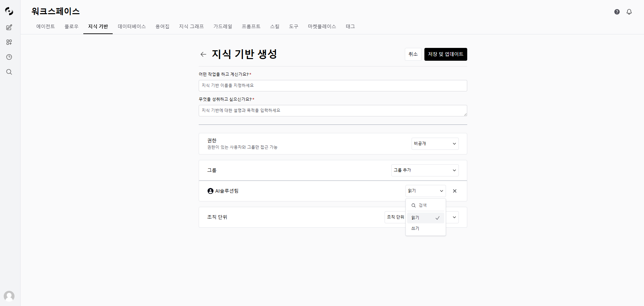Open the 조직 단위 dropdown chevron
The height and width of the screenshot is (306, 644).
[454, 217]
